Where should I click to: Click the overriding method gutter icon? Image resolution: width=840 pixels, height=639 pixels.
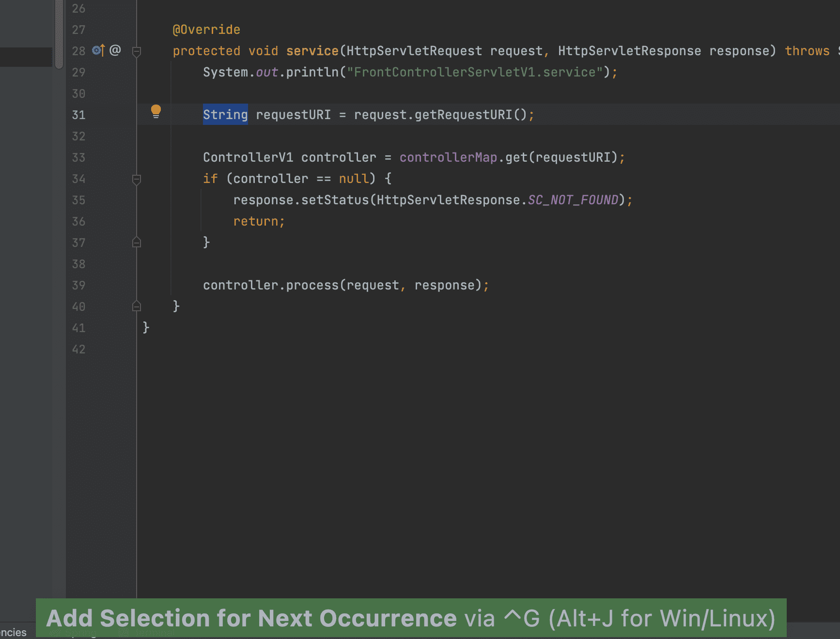(x=98, y=50)
